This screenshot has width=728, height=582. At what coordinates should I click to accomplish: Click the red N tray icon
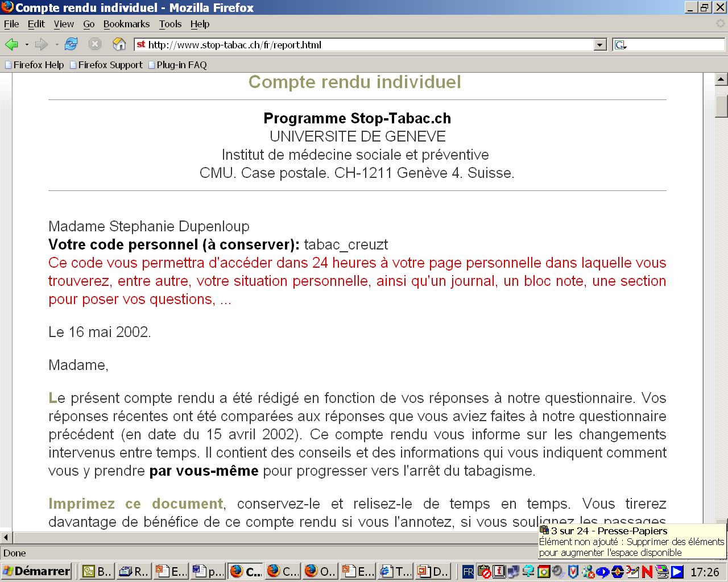[x=647, y=572]
